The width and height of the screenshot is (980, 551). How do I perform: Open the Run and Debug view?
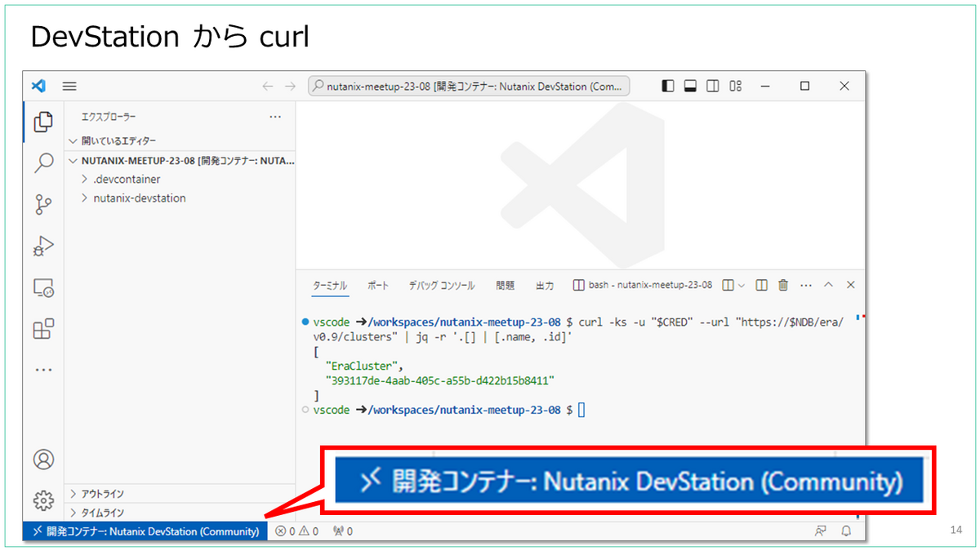42,246
